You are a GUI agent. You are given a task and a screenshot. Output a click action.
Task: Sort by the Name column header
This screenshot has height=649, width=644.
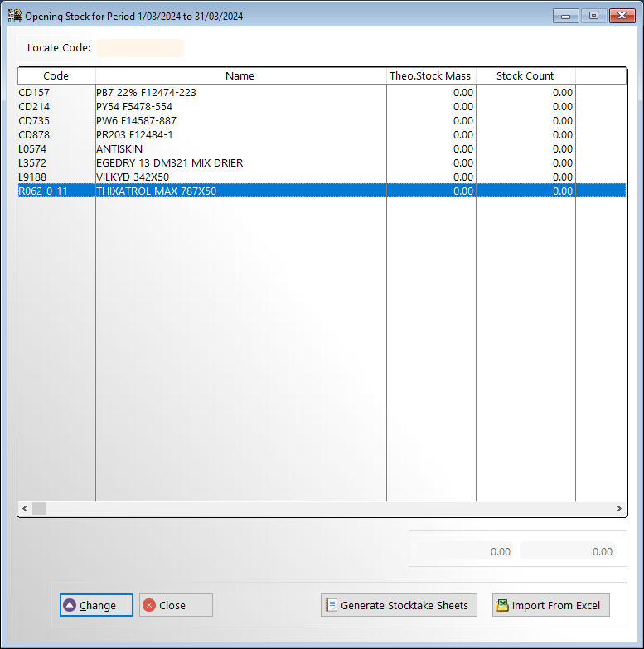pos(240,76)
